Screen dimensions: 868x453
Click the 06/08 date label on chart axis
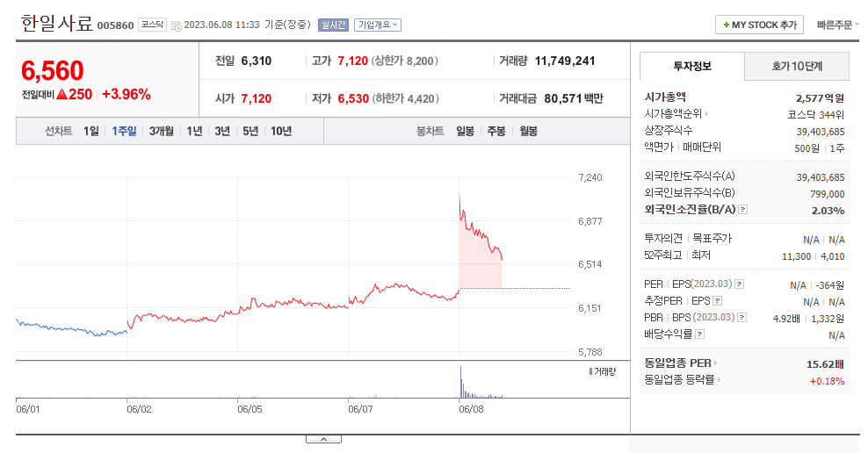[471, 409]
